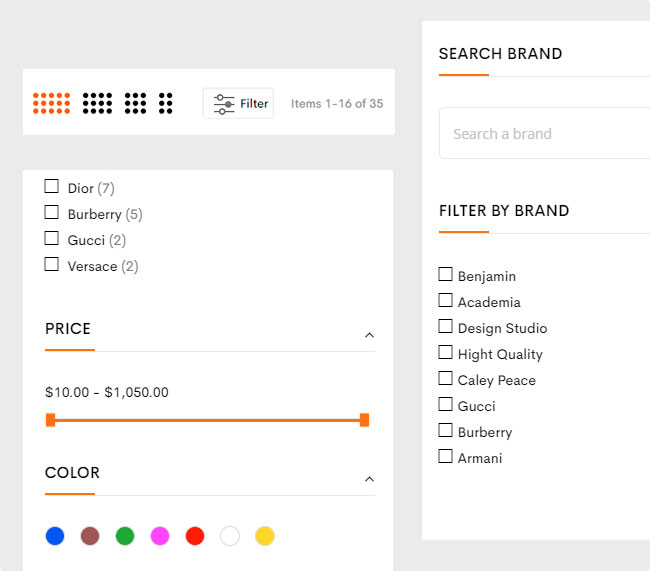Switch to the orange five-column grid view
This screenshot has width=650, height=571.
pos(51,103)
